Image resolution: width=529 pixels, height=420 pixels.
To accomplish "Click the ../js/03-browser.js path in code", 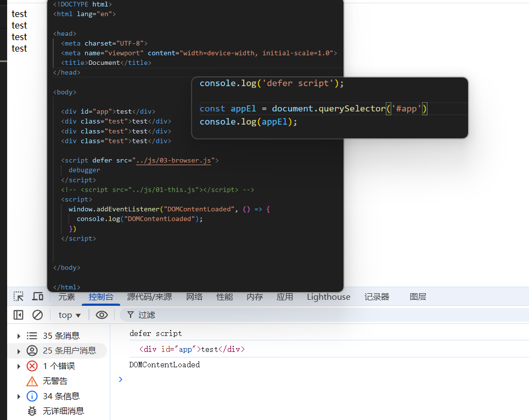I will click(173, 160).
